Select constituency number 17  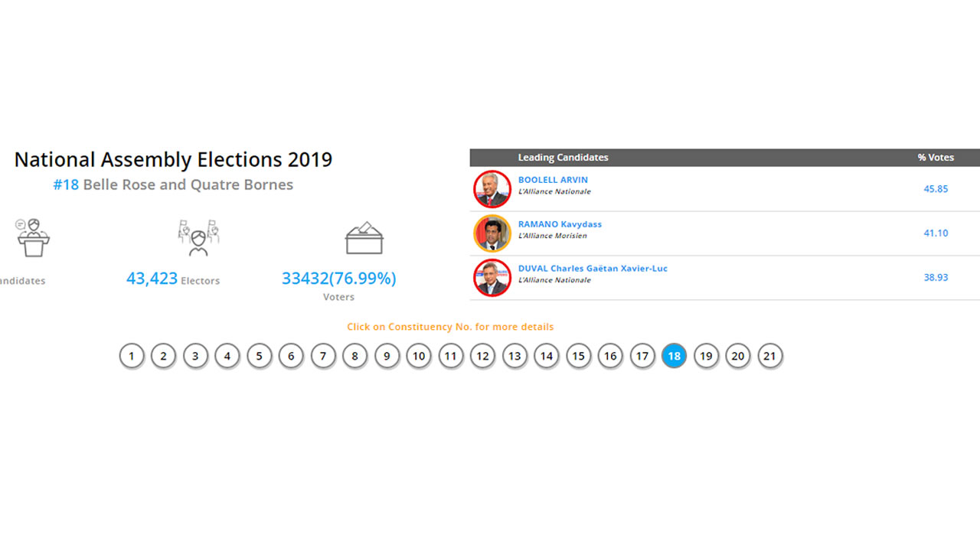click(x=642, y=356)
